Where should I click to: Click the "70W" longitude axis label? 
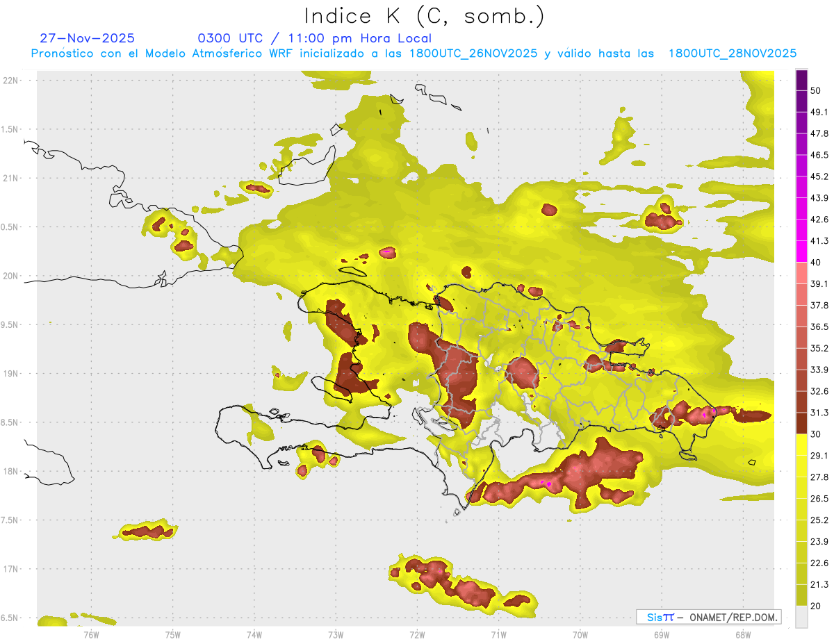pos(580,636)
